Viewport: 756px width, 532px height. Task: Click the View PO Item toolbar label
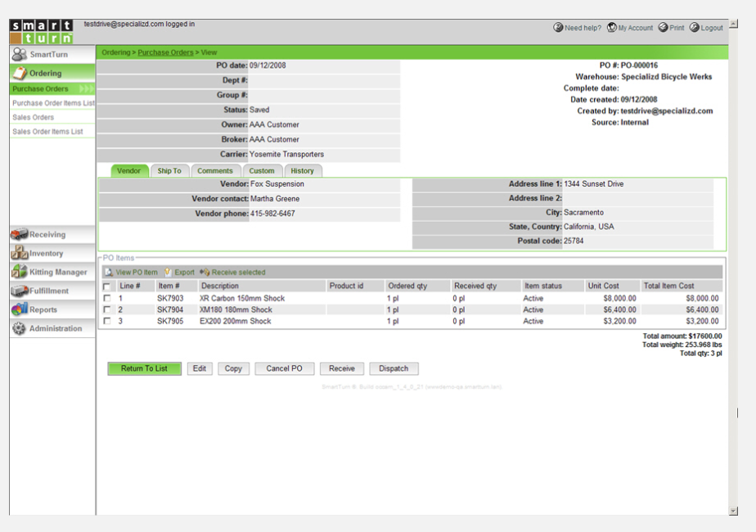click(137, 273)
